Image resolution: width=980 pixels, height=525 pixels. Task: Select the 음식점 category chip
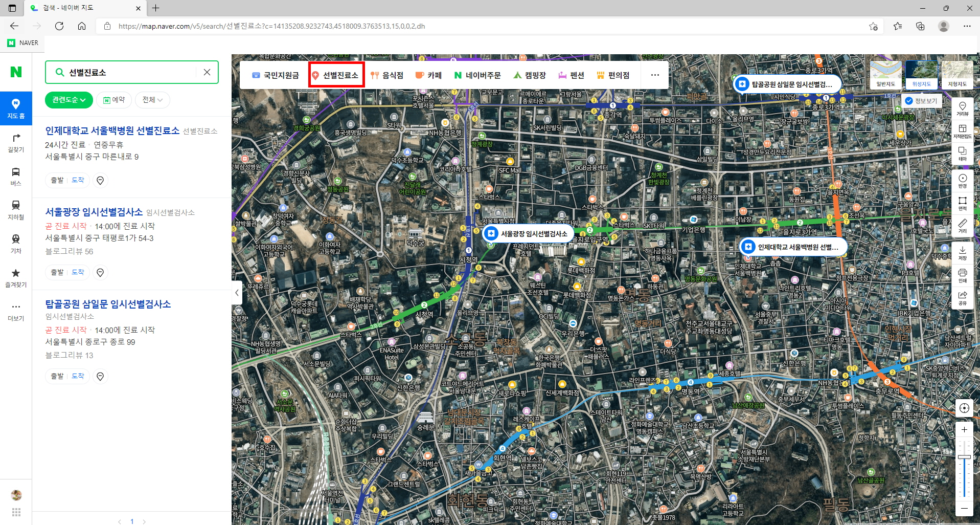pos(387,75)
